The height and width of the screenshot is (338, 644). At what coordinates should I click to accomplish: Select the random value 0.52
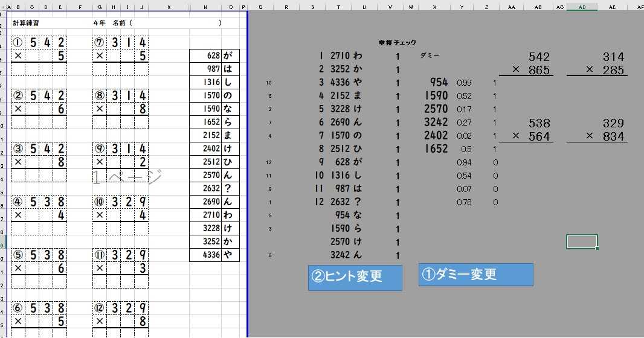464,96
